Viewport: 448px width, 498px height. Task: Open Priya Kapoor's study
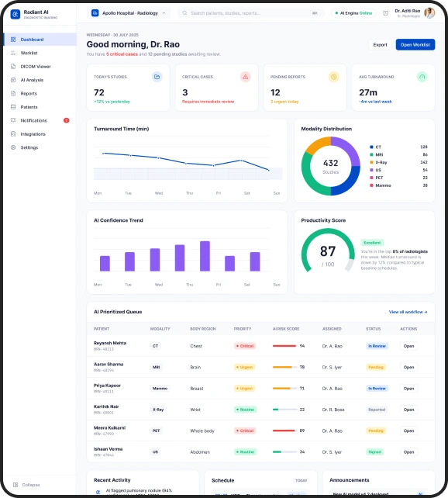point(408,389)
